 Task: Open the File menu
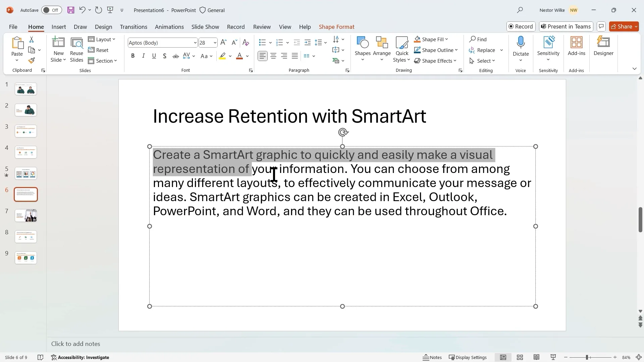tap(13, 27)
